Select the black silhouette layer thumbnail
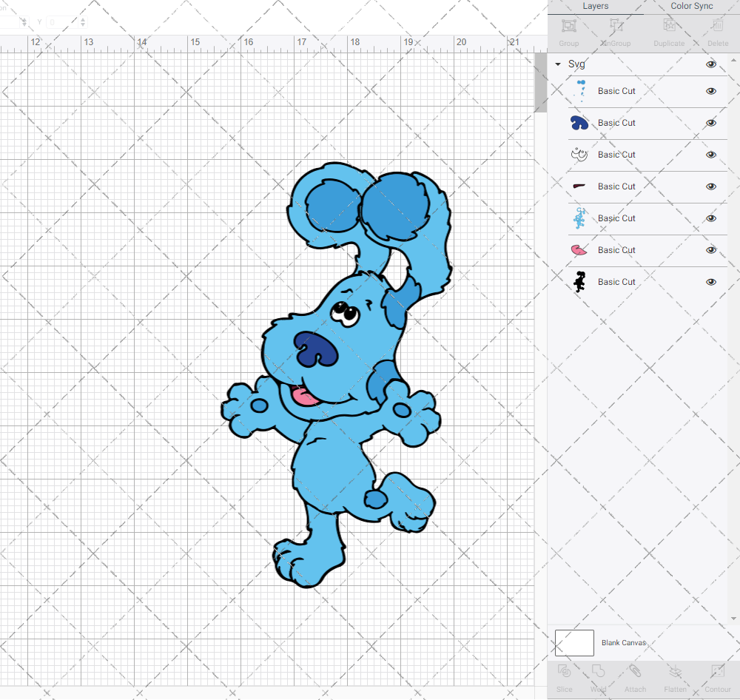This screenshot has height=700, width=740. pos(579,282)
